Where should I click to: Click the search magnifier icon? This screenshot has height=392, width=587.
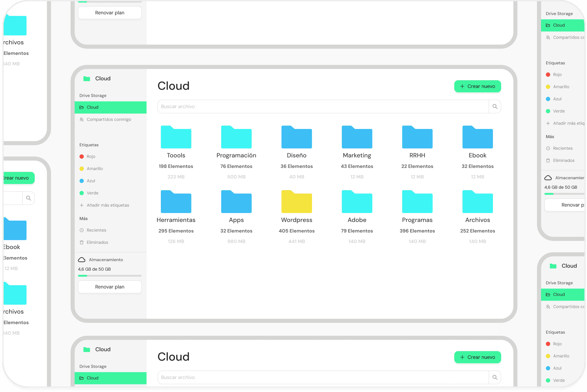(495, 106)
